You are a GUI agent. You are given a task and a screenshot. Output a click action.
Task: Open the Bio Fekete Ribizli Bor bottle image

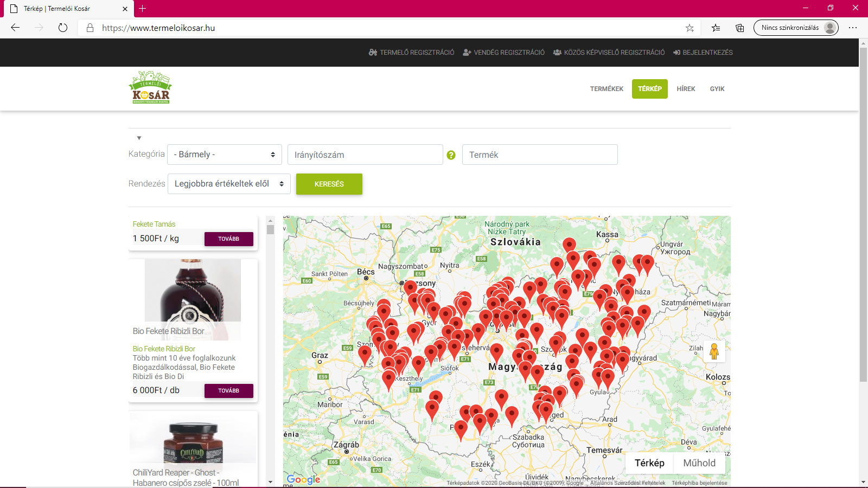193,299
